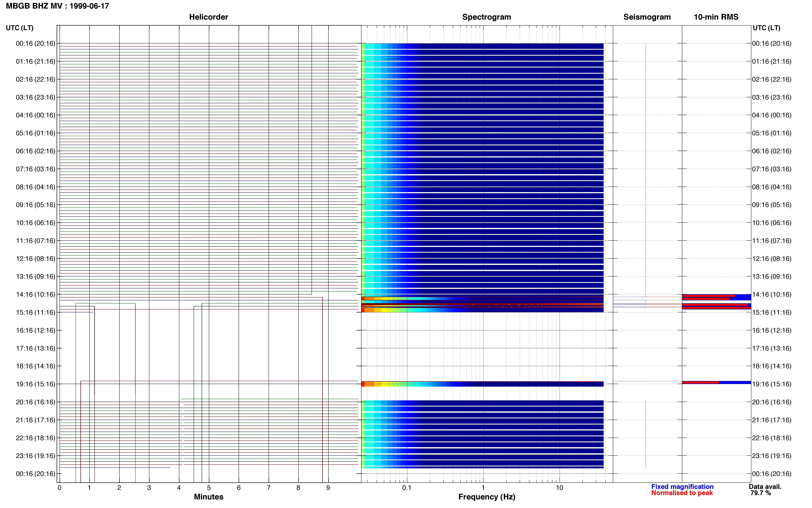Click the "Frequency (Hz)" x-axis label
The width and height of the screenshot is (812, 508).
[487, 497]
